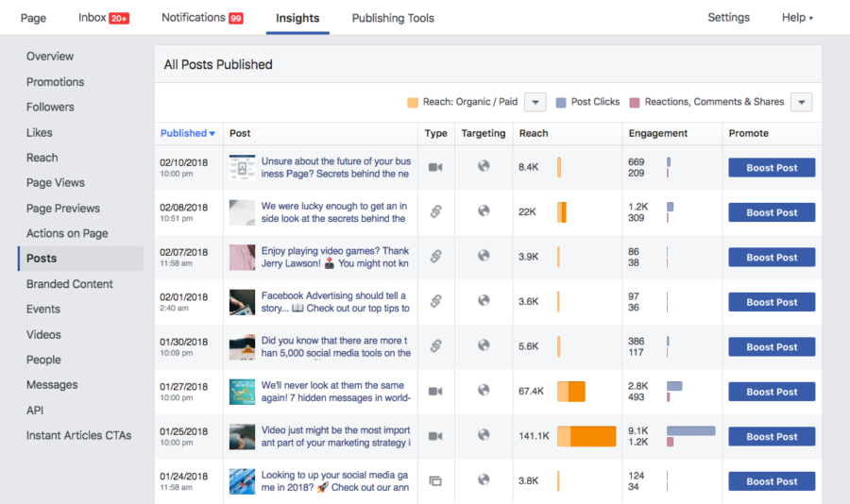
Task: Open the Reactions, Comments & Shares dropdown
Action: pos(801,102)
